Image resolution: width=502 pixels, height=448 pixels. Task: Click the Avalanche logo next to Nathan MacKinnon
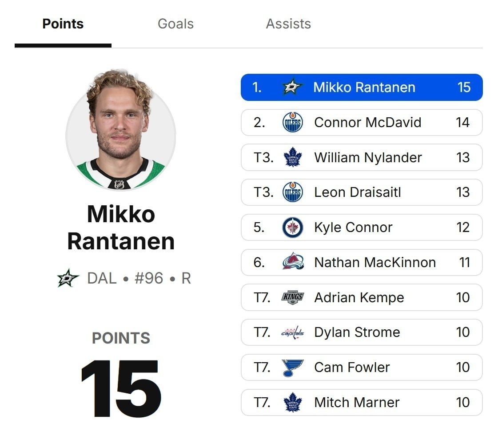tap(293, 262)
